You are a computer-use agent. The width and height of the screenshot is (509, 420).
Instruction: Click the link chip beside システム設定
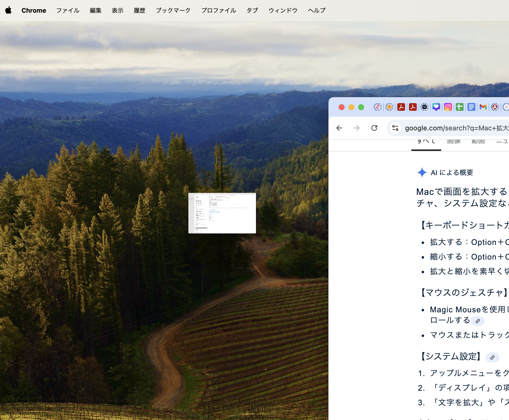click(492, 357)
